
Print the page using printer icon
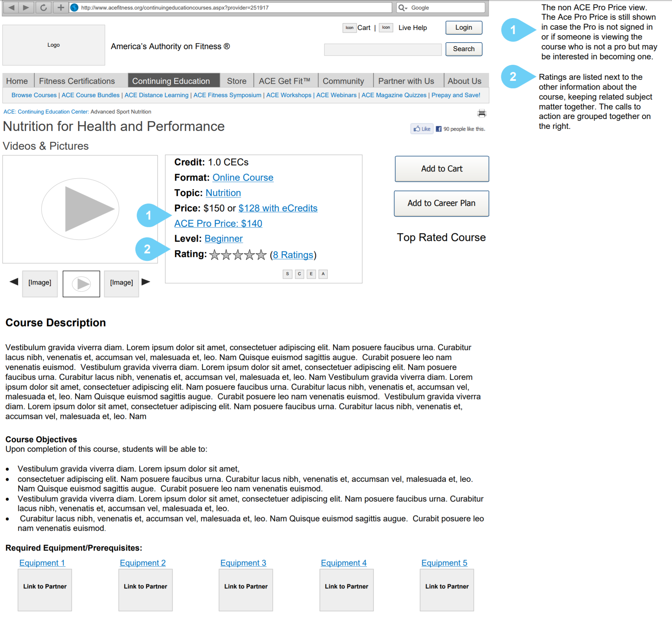[481, 113]
